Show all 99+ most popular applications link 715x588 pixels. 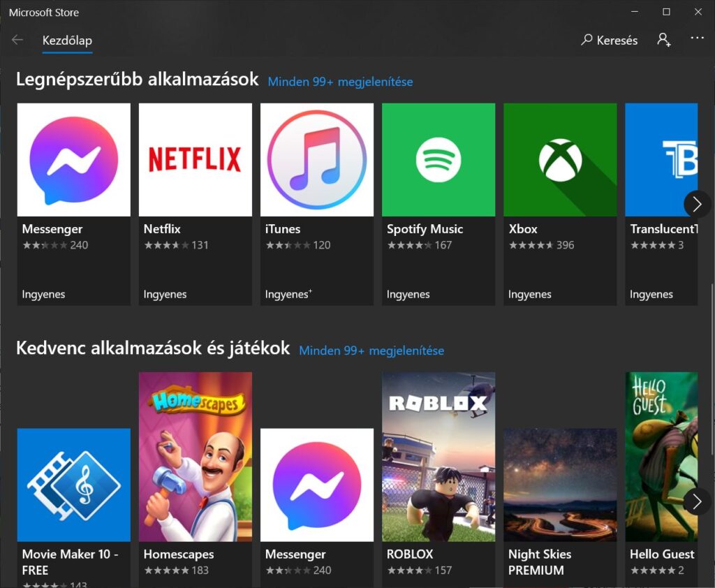pos(340,82)
